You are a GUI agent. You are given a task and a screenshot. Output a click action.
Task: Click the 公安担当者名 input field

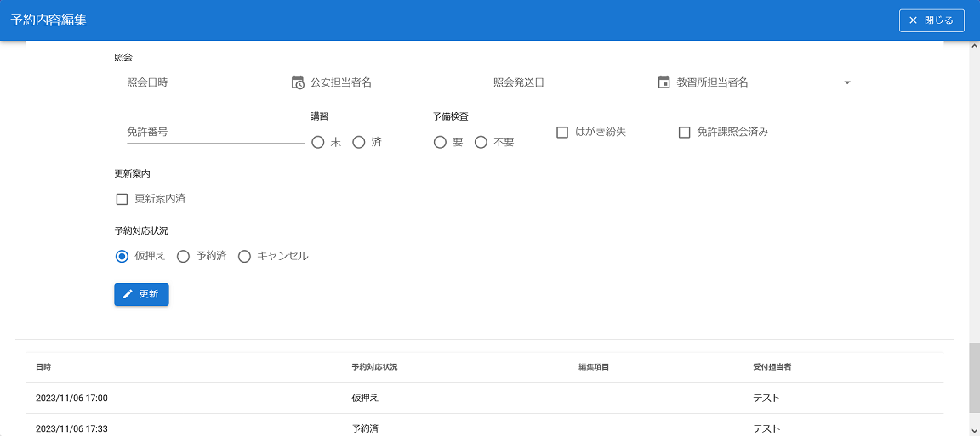(x=397, y=82)
